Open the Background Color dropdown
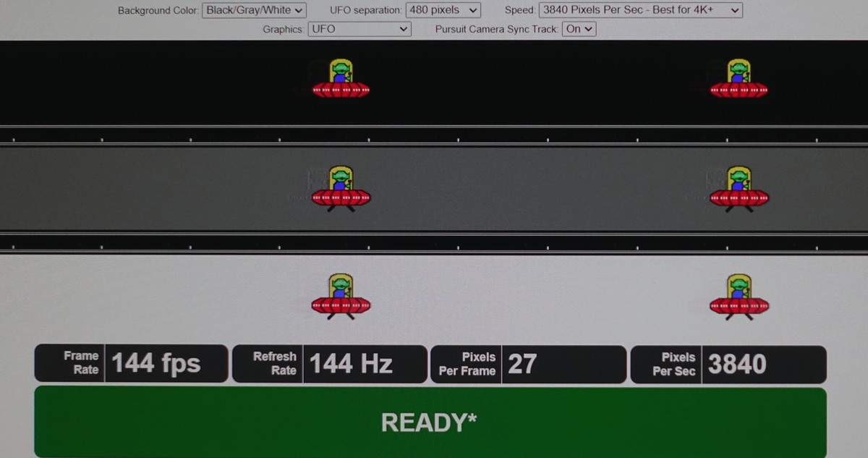 [x=254, y=10]
